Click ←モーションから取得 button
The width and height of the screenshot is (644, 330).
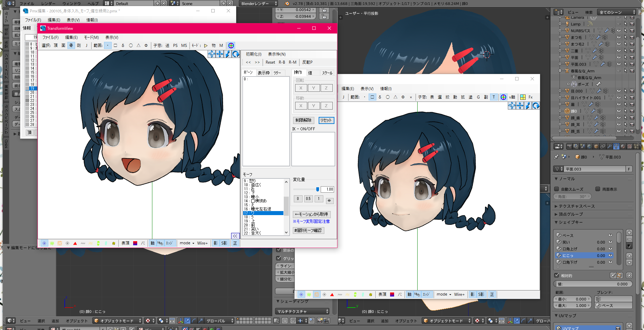pyautogui.click(x=312, y=214)
